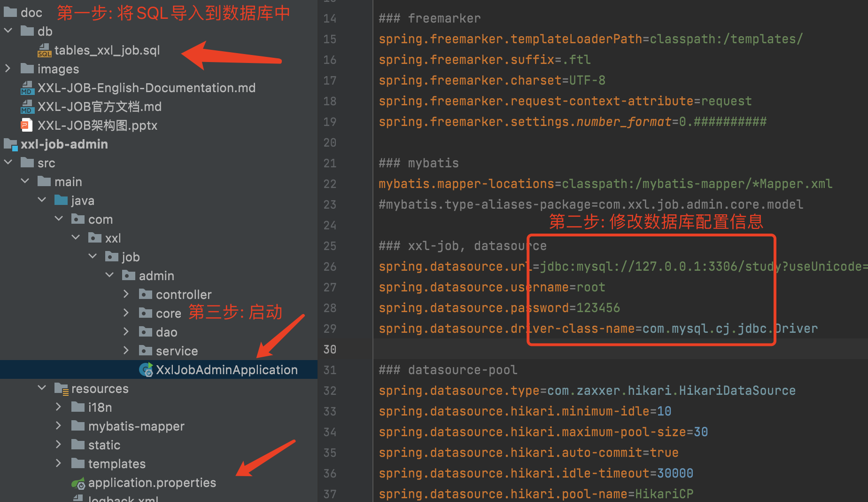
Task: Click the doc folder label
Action: pyautogui.click(x=31, y=13)
